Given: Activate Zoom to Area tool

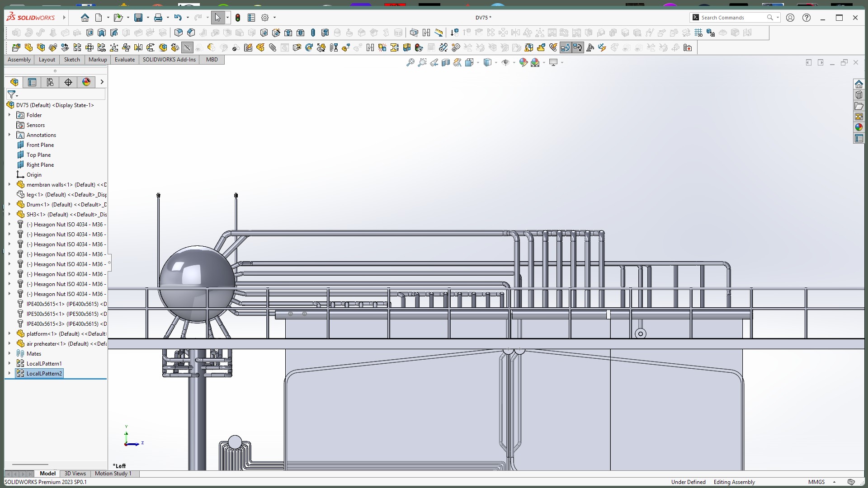Looking at the screenshot, I should point(422,62).
